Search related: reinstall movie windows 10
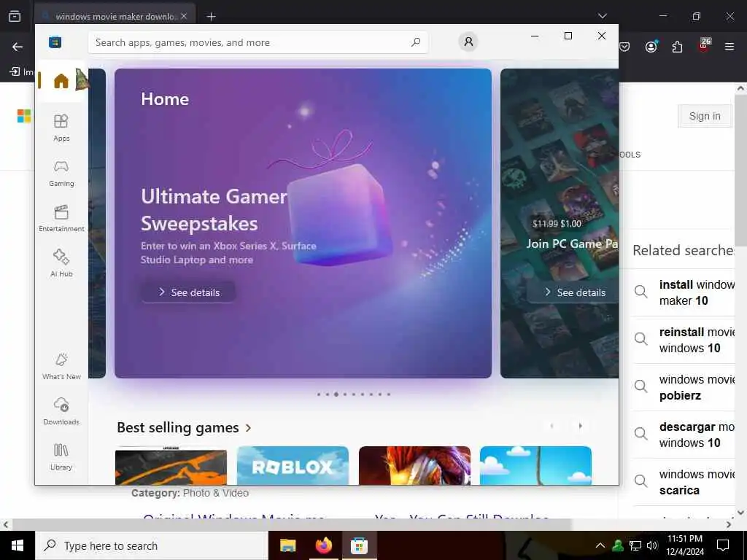747x560 pixels. [x=683, y=340]
